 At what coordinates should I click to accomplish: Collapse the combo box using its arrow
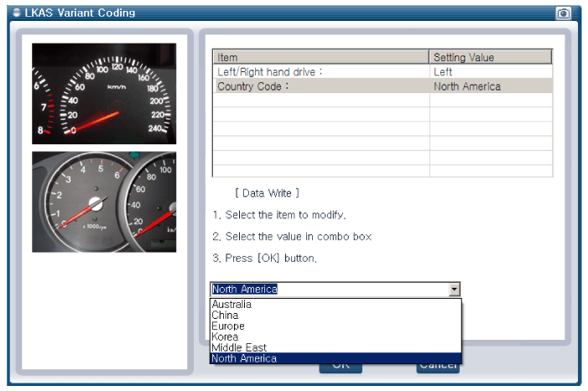tap(454, 289)
